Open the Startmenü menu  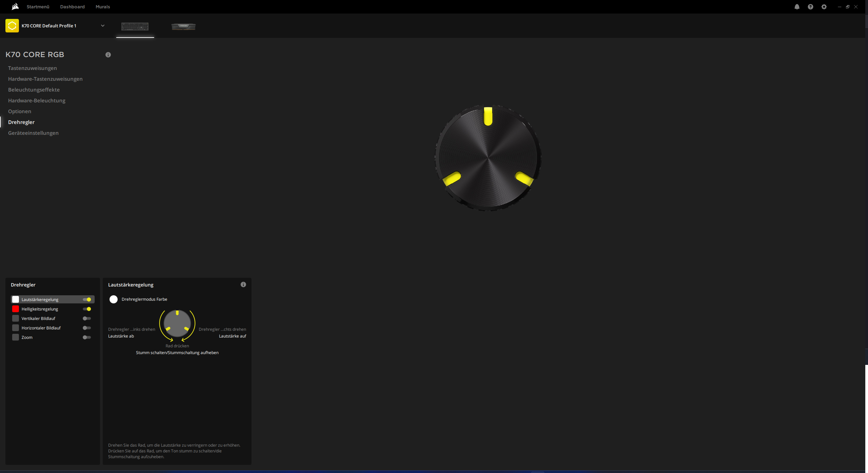click(x=38, y=6)
